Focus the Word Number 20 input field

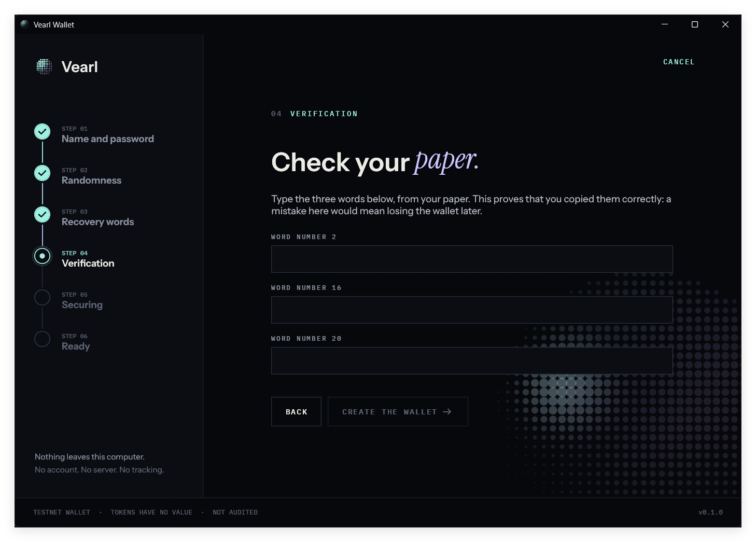(472, 360)
